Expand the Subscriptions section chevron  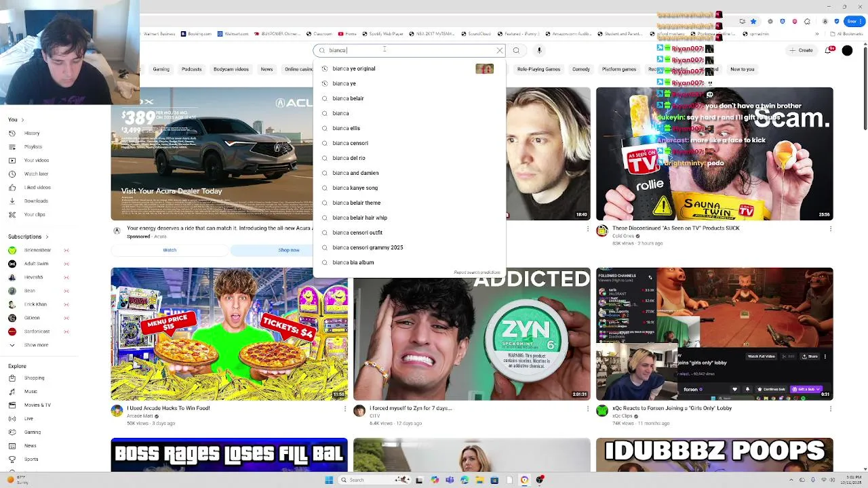pyautogui.click(x=47, y=237)
